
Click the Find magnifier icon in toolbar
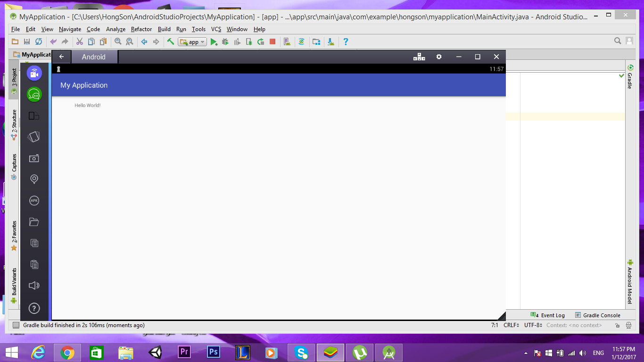pos(118,41)
